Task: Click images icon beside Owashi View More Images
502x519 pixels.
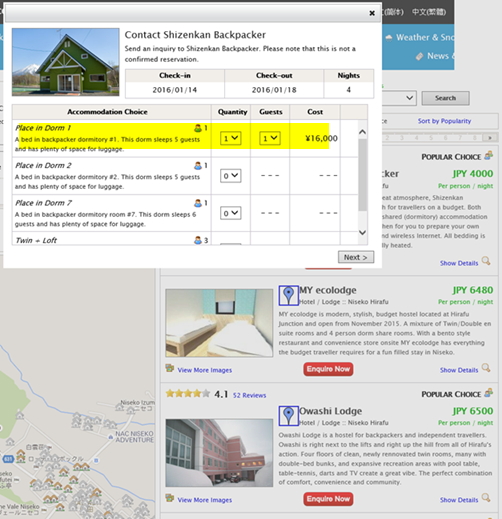Action: click(170, 498)
